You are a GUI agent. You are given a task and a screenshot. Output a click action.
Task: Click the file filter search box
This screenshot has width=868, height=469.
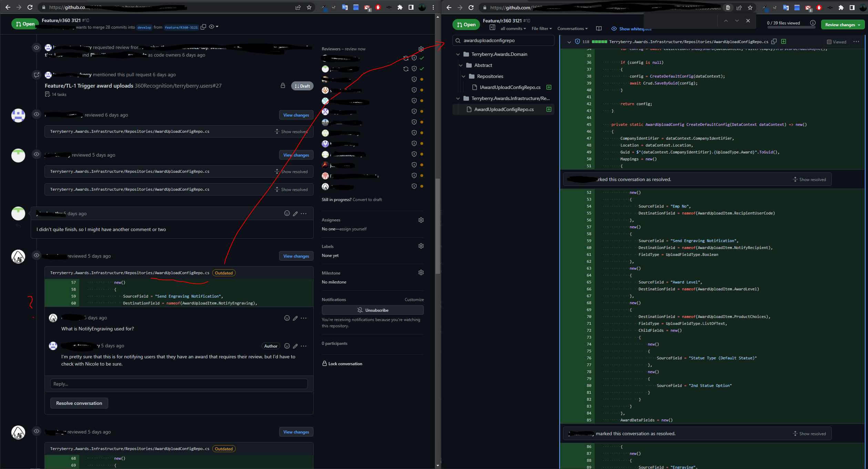[503, 40]
